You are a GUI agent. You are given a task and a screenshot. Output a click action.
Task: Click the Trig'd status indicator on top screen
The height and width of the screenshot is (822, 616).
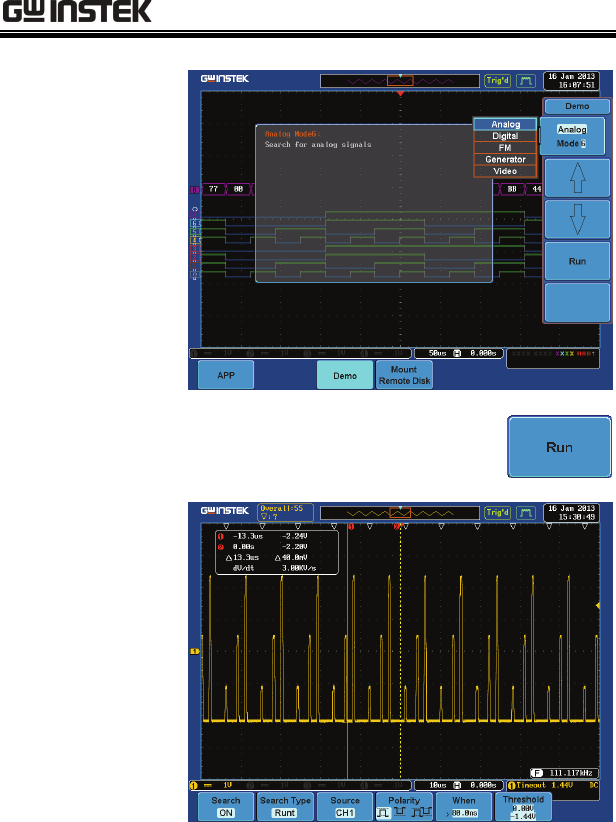(498, 81)
